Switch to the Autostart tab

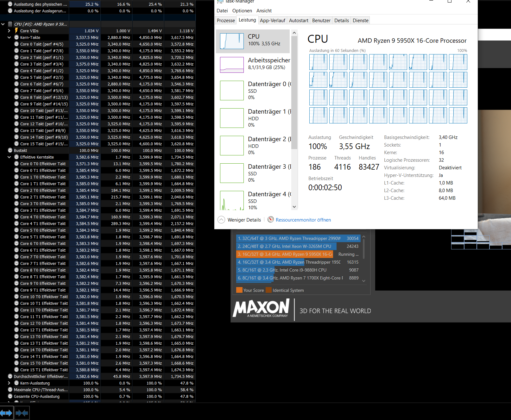pyautogui.click(x=299, y=21)
